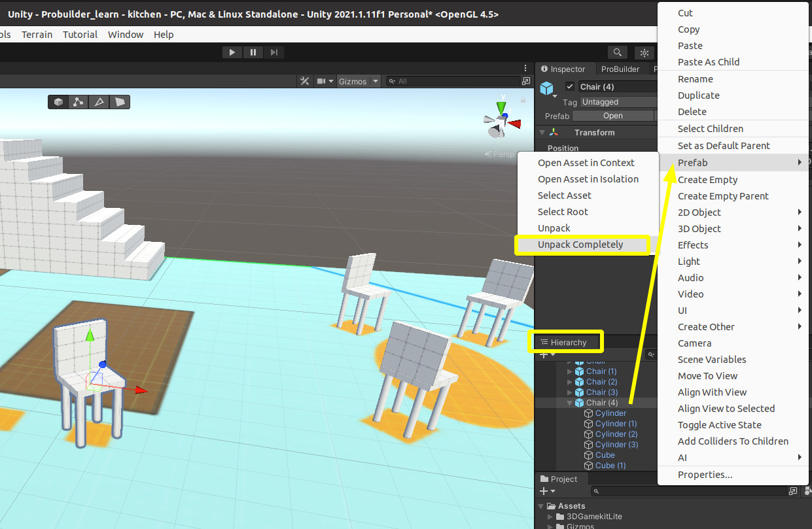Screen dimensions: 812x529
Task: Choose Unpack Completely from the Prefab submenu
Action: (x=580, y=245)
